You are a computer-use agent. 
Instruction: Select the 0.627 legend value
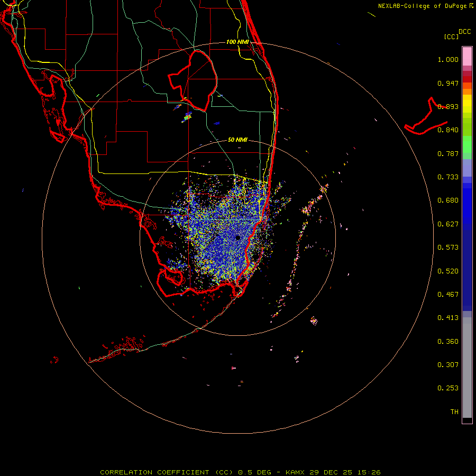click(448, 224)
